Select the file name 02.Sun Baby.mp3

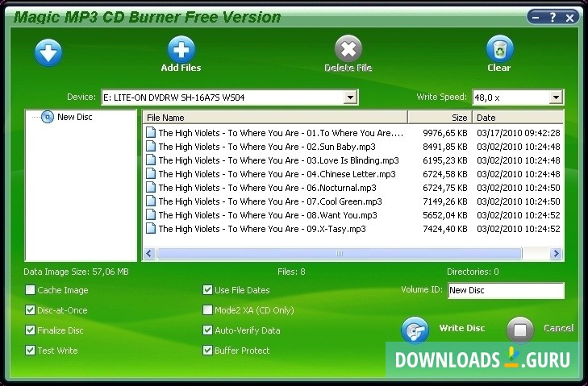click(267, 147)
